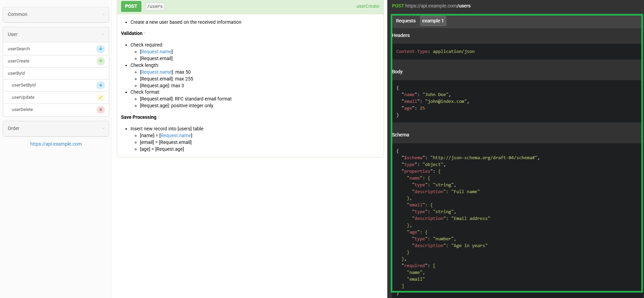Click the pilcrow anchor next to Validation heading
This screenshot has width=644, height=298.
coord(145,33)
